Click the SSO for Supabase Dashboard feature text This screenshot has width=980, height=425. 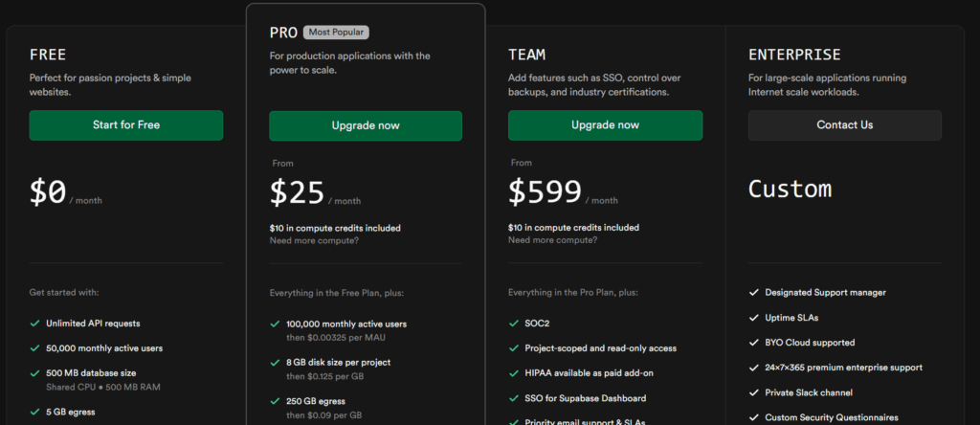coord(586,398)
